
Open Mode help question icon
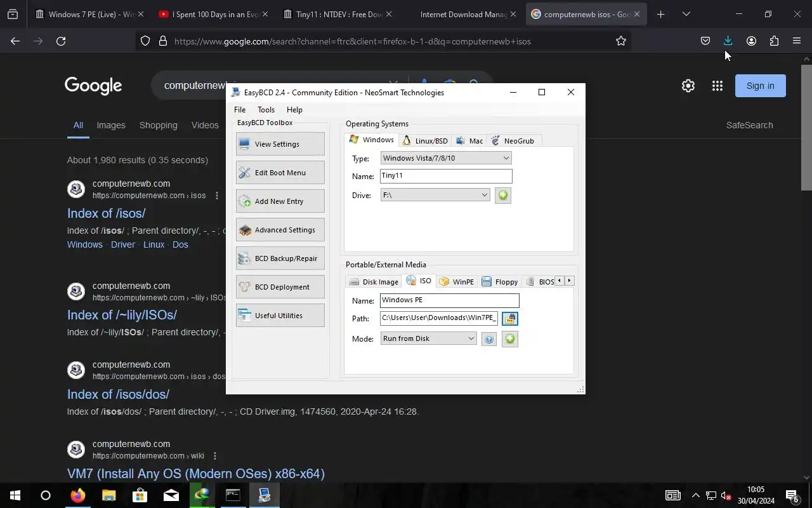(489, 340)
